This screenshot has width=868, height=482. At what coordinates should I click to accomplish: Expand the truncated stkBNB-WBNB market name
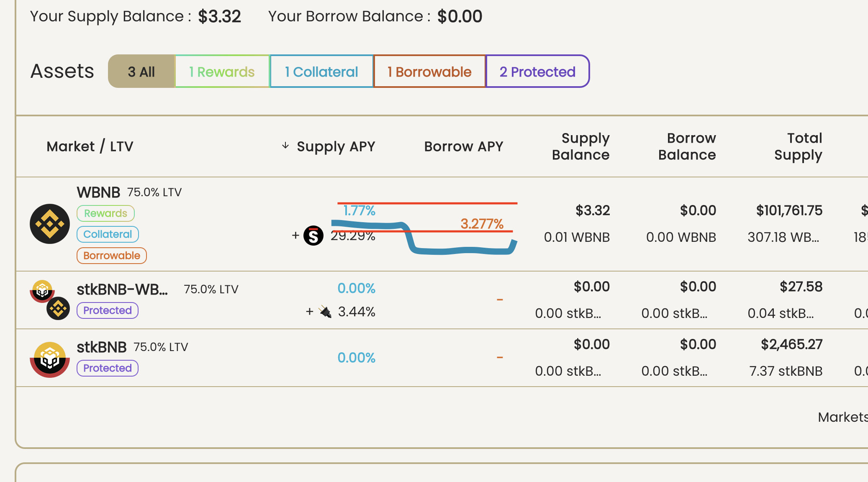[122, 290]
